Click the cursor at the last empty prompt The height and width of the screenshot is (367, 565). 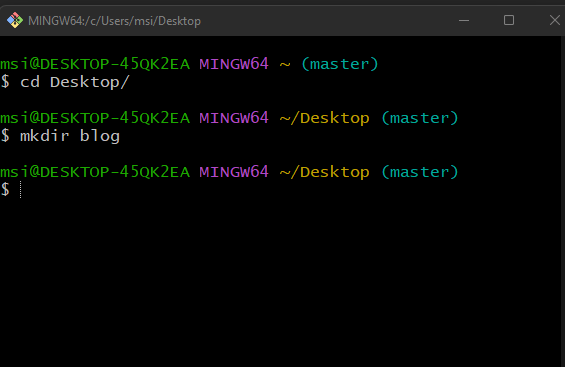tap(21, 189)
